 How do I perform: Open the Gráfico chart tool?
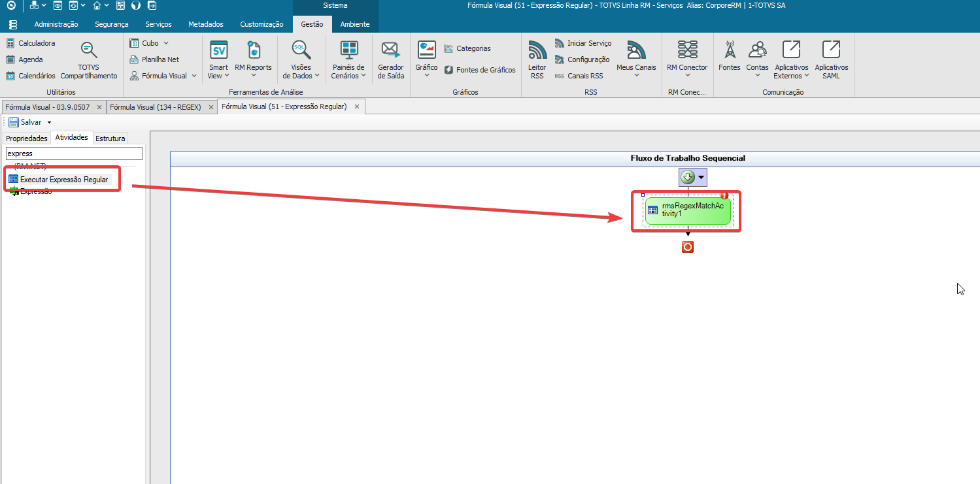[427, 60]
